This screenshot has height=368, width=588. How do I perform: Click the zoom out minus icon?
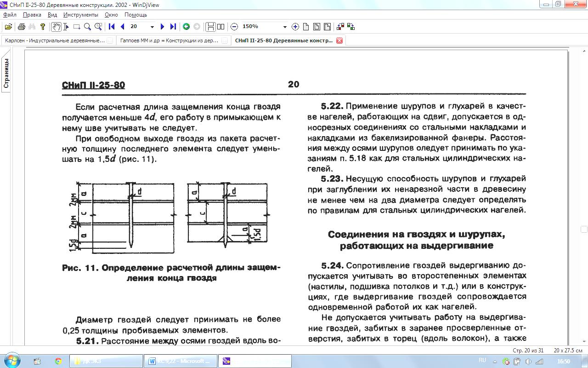[234, 27]
